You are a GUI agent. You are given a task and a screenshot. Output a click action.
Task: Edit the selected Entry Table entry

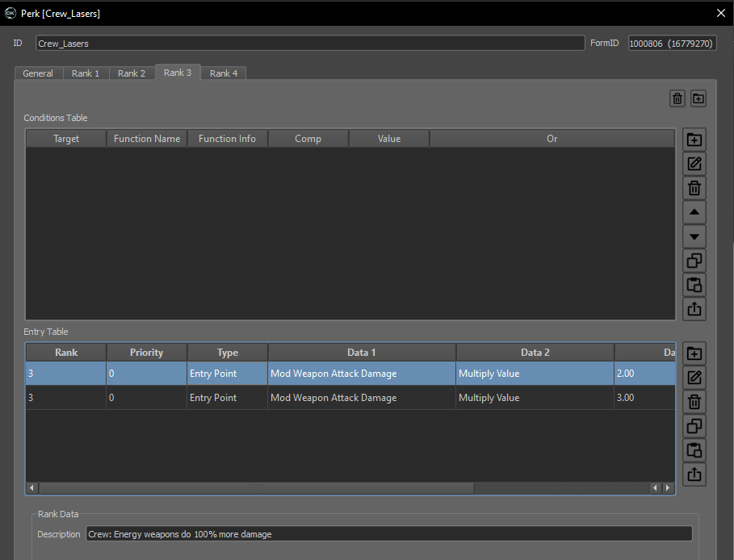tap(694, 378)
